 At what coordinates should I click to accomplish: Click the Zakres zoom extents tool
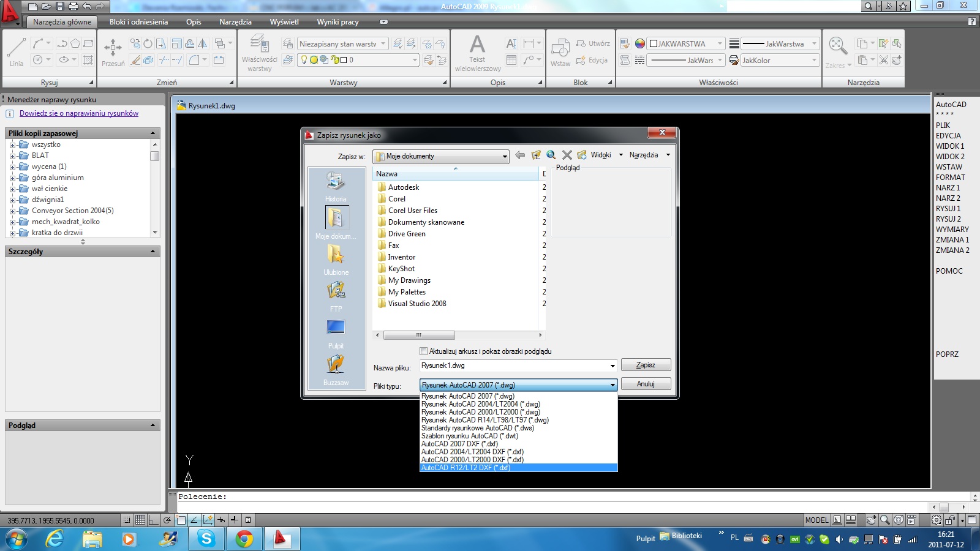click(838, 51)
